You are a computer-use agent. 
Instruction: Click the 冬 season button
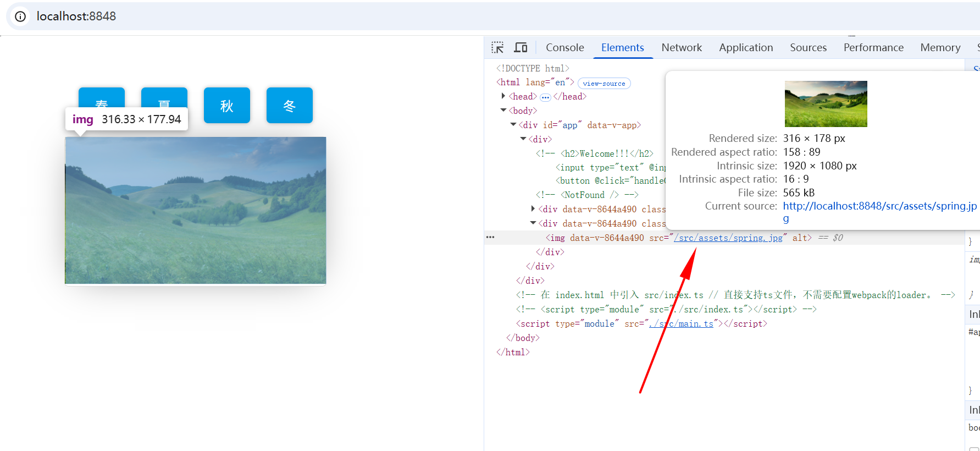coord(290,105)
